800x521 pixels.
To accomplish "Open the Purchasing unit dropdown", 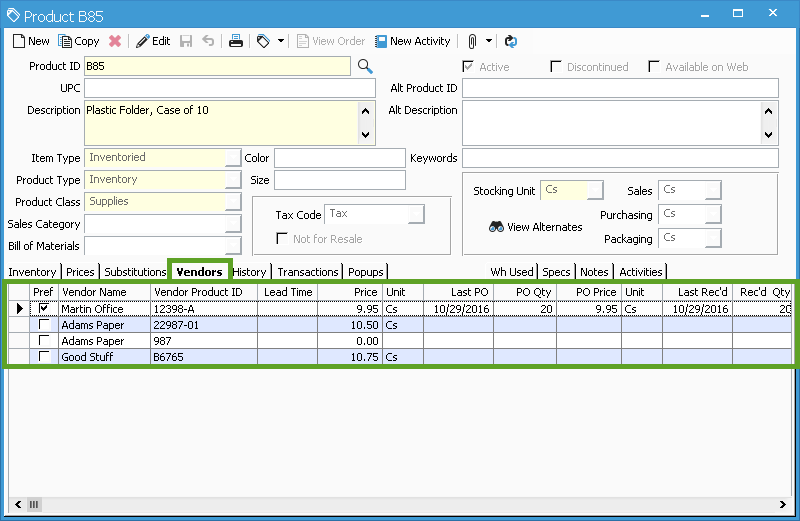I will [x=713, y=214].
